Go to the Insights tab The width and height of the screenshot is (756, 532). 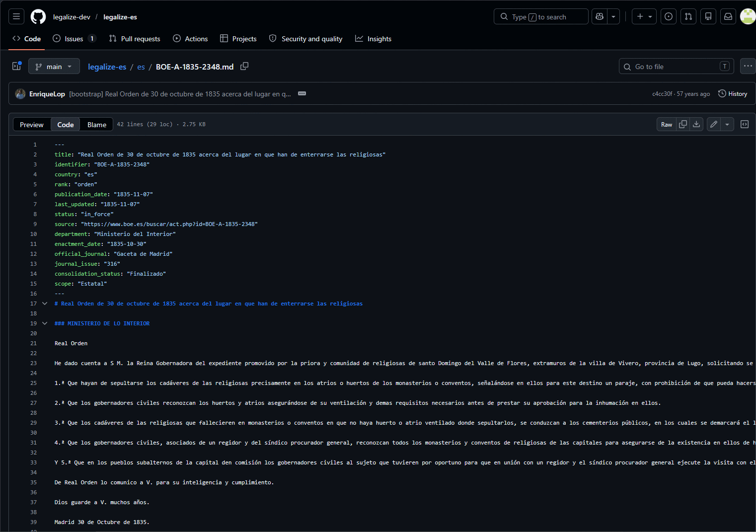pos(374,39)
